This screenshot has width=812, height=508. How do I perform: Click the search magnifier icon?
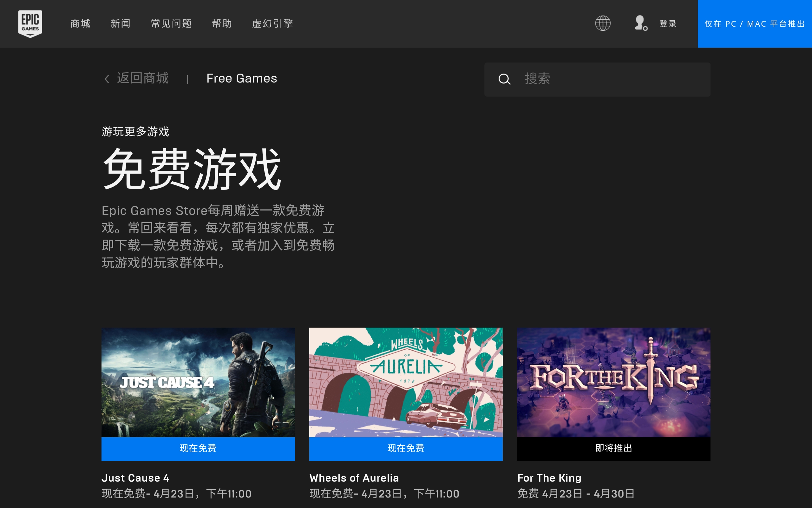[x=504, y=79]
